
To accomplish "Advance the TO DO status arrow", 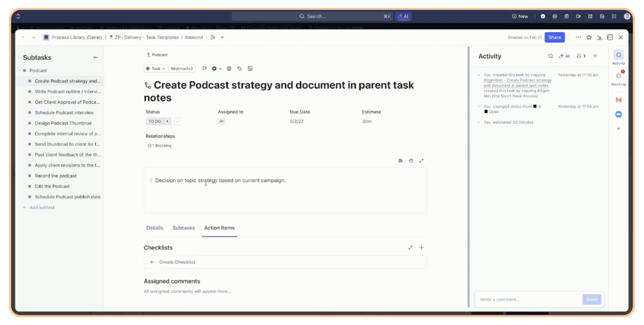I will [167, 122].
